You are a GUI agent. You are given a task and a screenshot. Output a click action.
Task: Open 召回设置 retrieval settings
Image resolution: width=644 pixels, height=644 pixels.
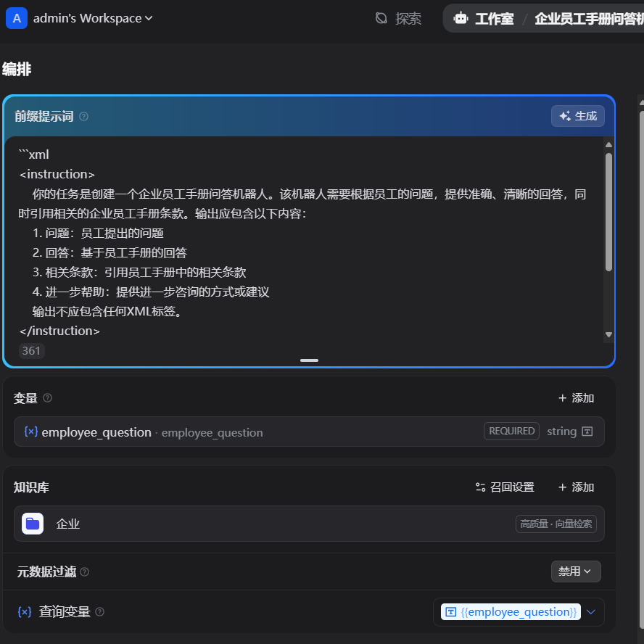505,487
